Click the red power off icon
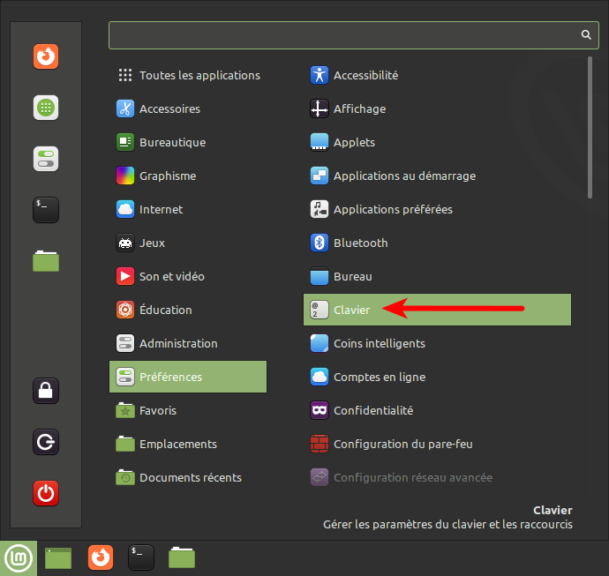Screen dimensions: 609x576 [x=46, y=493]
